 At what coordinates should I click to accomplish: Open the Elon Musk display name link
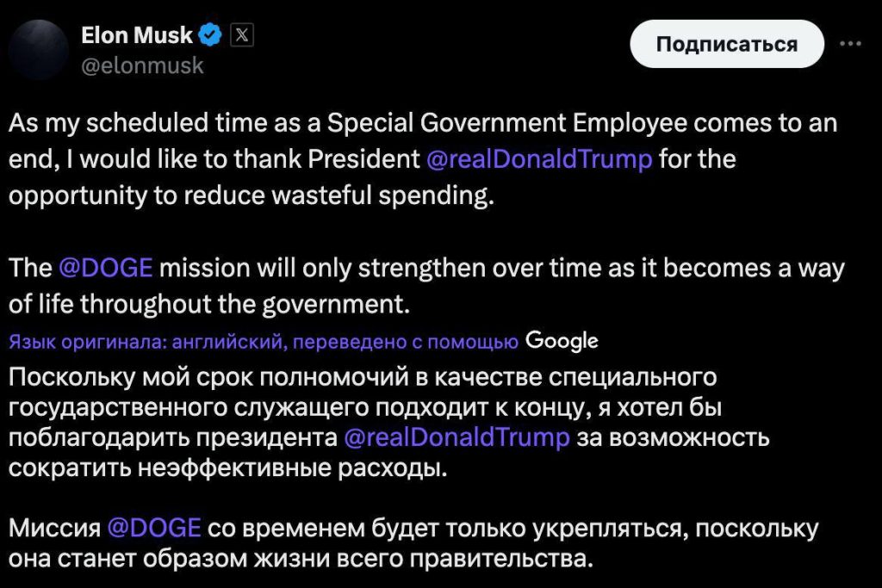(x=138, y=35)
